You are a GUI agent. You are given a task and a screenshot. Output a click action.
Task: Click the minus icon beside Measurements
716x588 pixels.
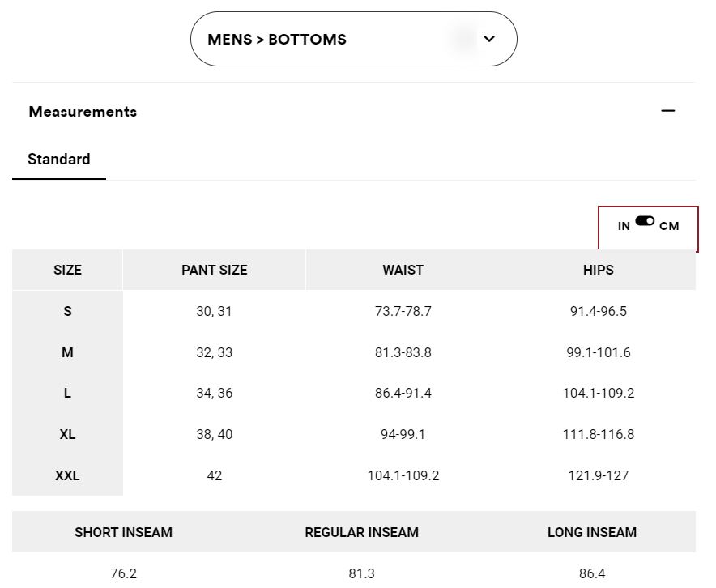668,111
